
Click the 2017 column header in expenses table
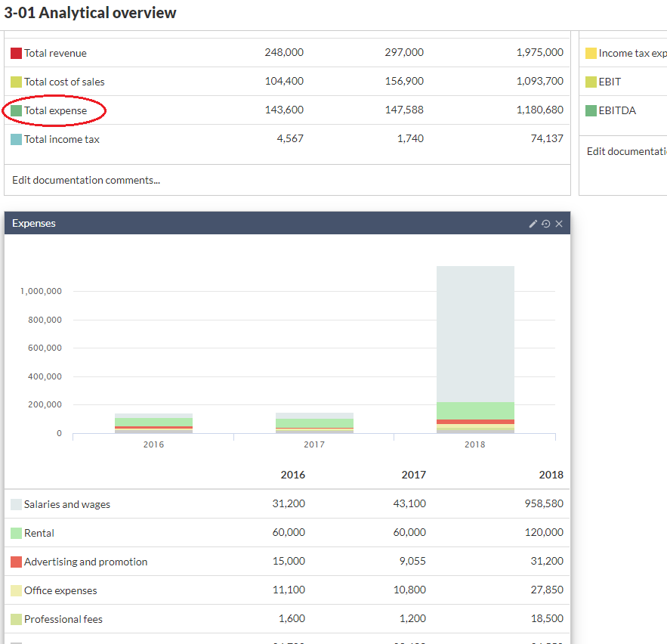point(413,475)
